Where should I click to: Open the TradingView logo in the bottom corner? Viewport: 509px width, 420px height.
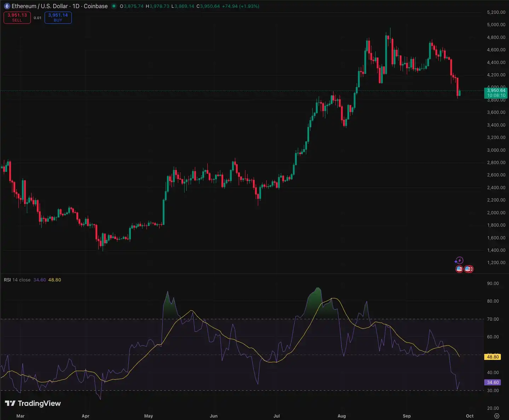[32, 403]
